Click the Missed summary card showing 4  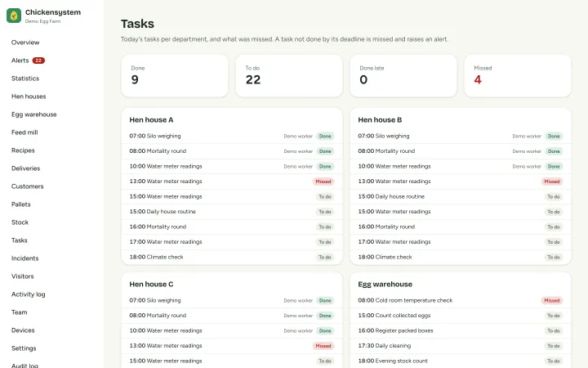(x=518, y=76)
